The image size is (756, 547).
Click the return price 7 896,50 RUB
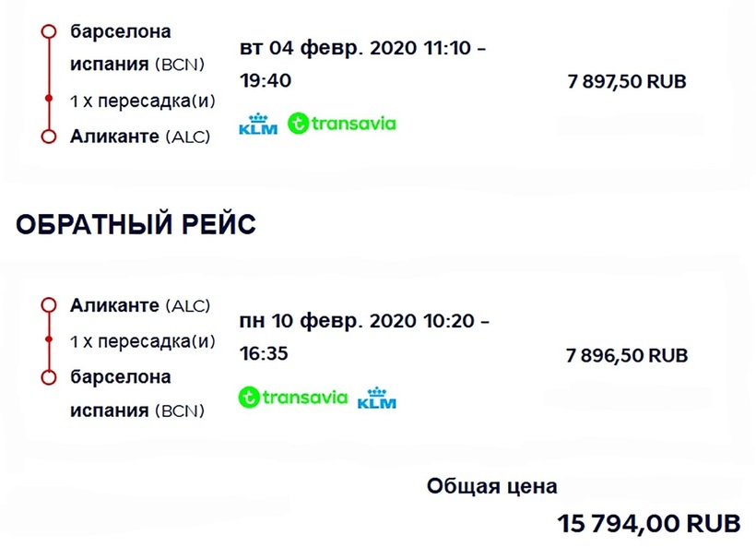click(627, 356)
